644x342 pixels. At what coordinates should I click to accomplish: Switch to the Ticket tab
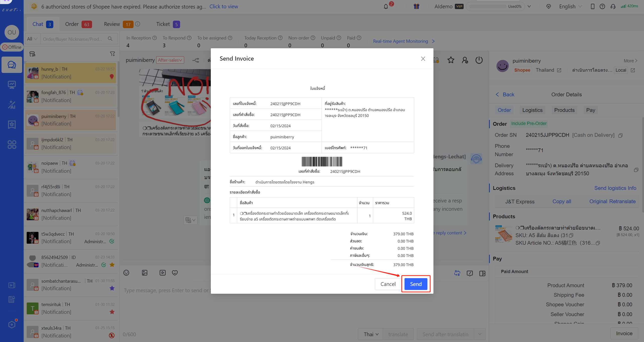168,24
